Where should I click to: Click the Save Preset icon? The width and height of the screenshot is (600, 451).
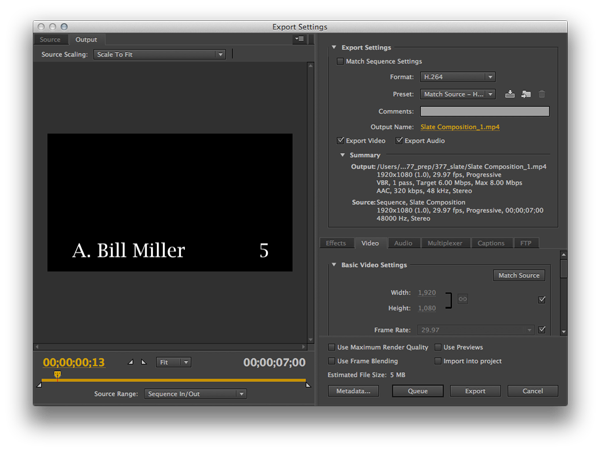pyautogui.click(x=510, y=94)
